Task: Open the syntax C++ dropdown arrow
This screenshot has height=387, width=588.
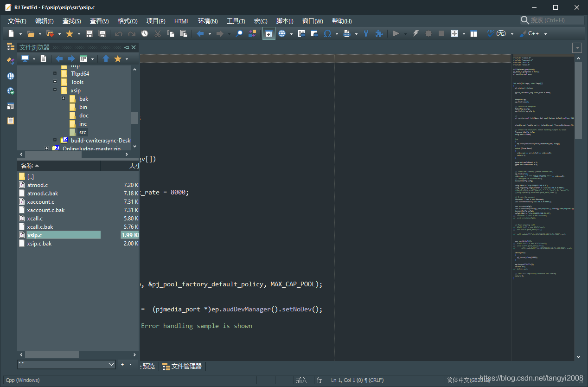Action: tap(545, 34)
